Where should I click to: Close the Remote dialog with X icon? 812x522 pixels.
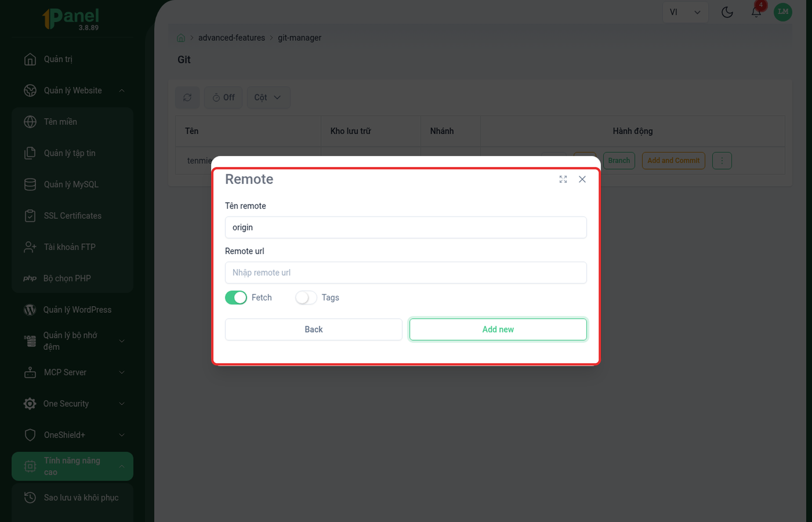point(582,179)
